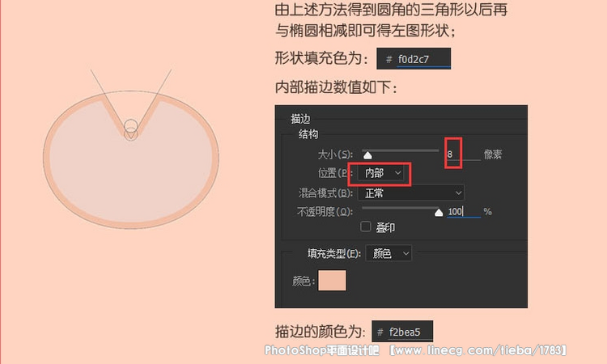Image resolution: width=607 pixels, height=364 pixels.
Task: Click the size value field showing 8
Action: (x=463, y=154)
